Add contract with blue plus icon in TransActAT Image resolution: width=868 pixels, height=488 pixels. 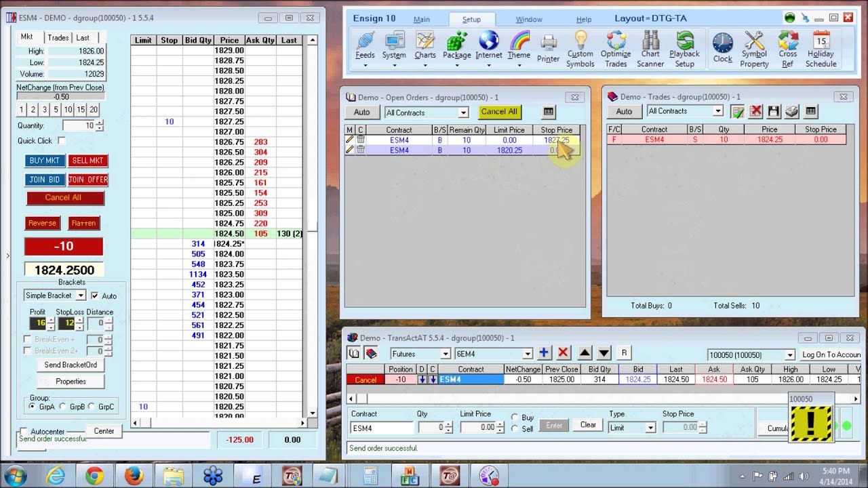(x=544, y=352)
